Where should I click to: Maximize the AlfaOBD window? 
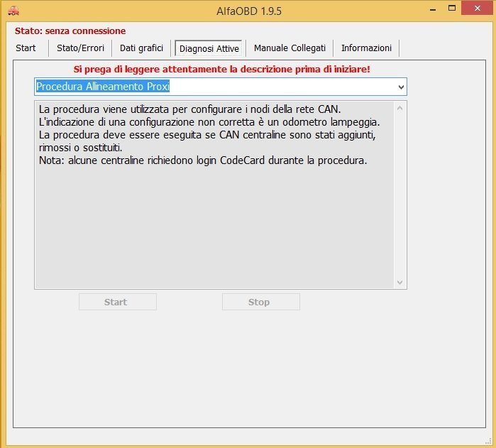(x=452, y=9)
